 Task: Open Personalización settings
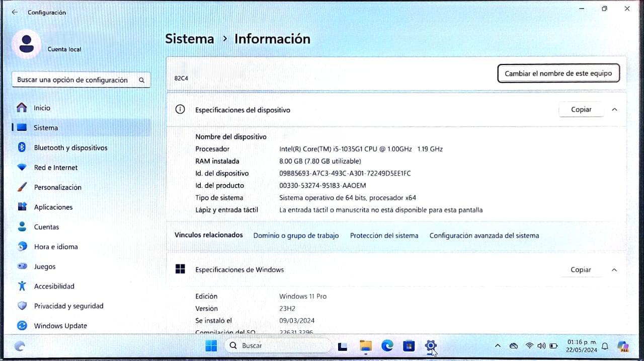(x=80, y=187)
